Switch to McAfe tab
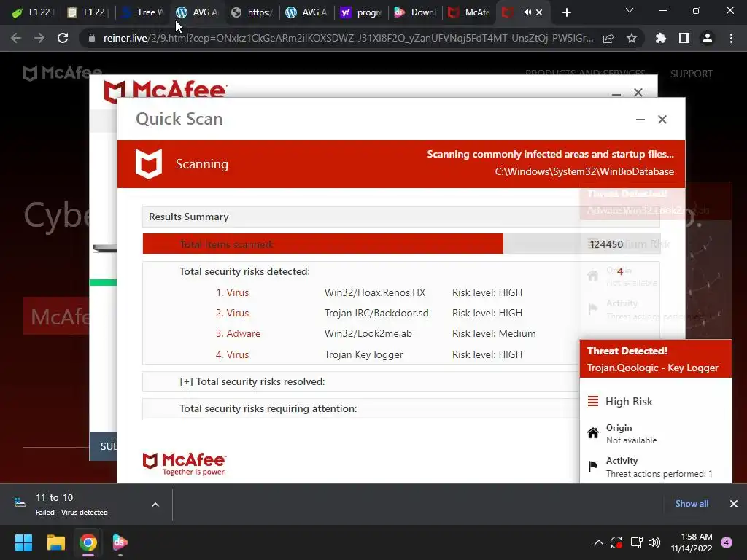747x560 pixels. click(469, 12)
